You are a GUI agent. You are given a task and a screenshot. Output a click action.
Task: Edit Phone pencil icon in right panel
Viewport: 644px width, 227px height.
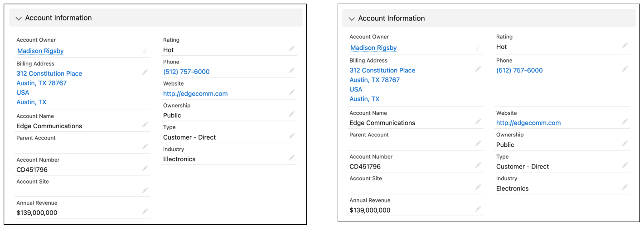pyautogui.click(x=625, y=69)
